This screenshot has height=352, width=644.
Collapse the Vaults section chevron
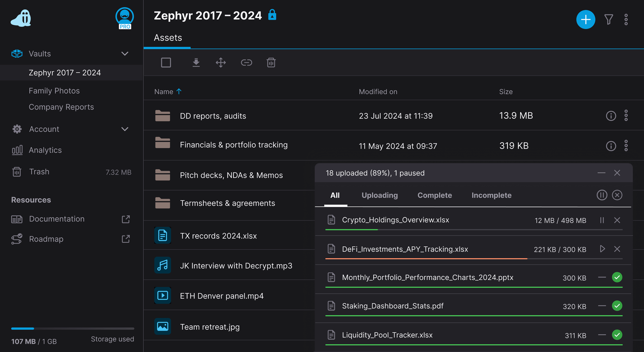(125, 54)
